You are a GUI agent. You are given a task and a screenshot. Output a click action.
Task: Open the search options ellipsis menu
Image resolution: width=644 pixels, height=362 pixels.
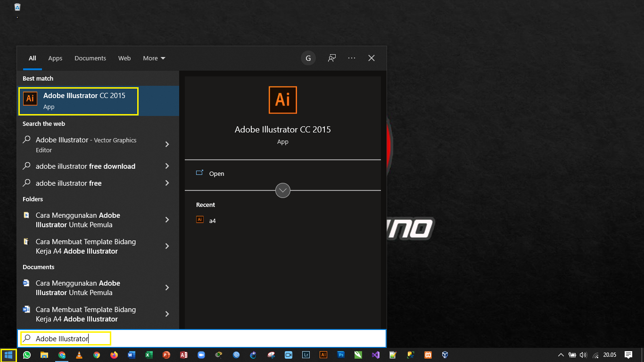pos(352,58)
